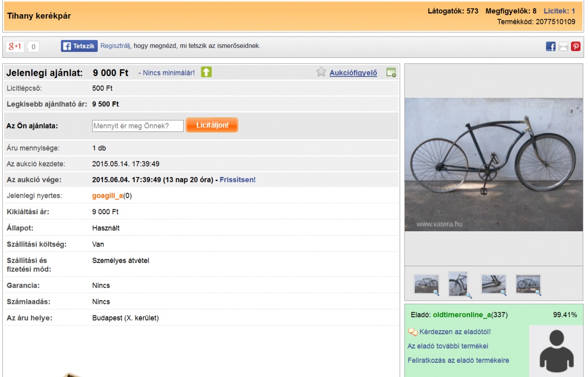Open the Regisztrálj link

(116, 46)
